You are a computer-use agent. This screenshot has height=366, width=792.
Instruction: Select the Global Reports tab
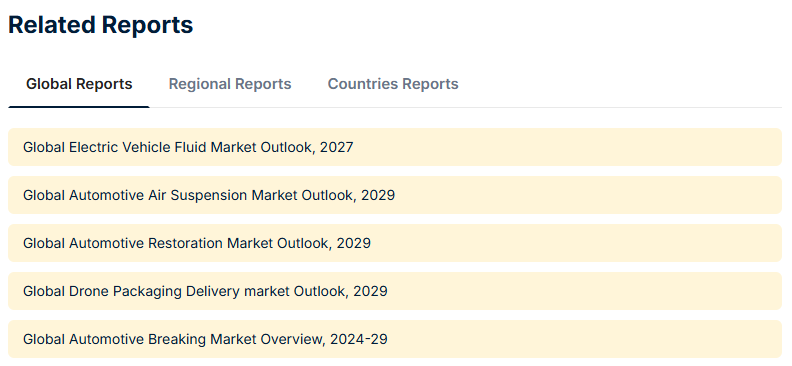coord(79,84)
